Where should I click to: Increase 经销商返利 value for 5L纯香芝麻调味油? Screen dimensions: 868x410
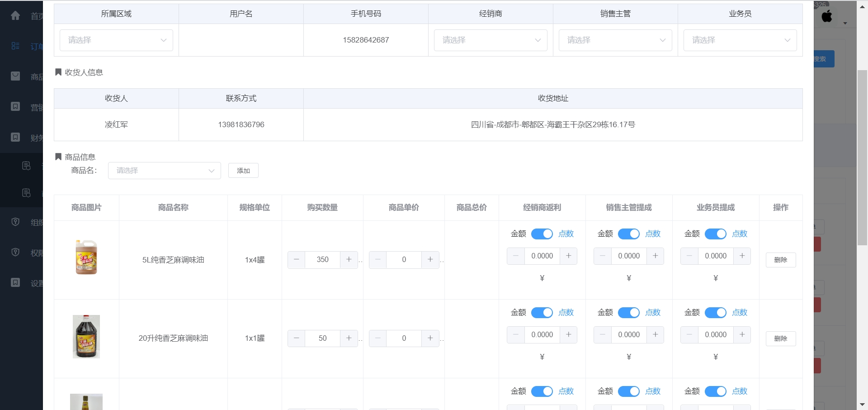click(569, 256)
